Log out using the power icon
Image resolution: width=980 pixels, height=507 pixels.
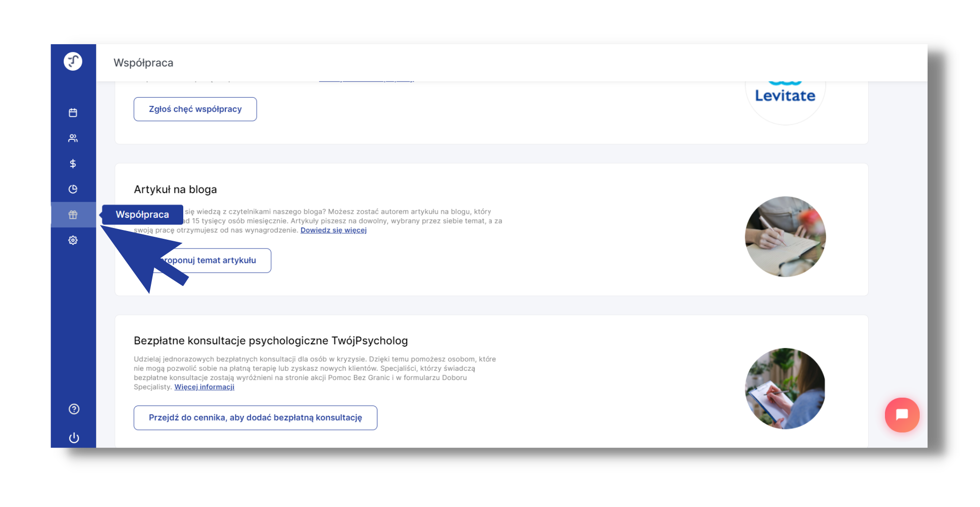pos(74,437)
